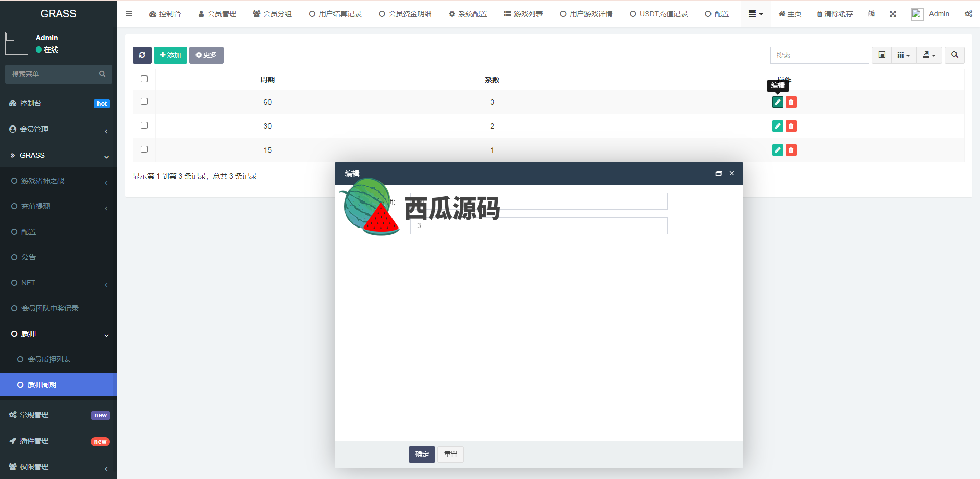Click the 确定 confirm button in dialog
The image size is (980, 479).
pos(422,454)
